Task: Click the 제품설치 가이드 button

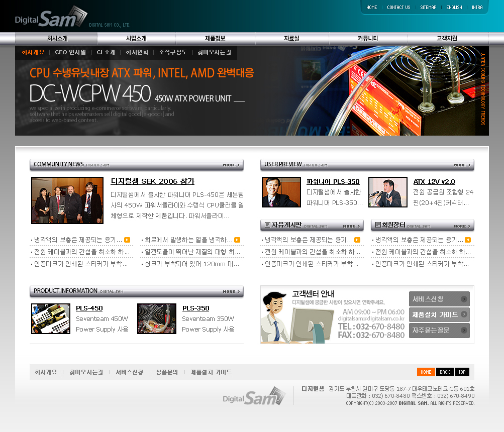Action: 439,315
